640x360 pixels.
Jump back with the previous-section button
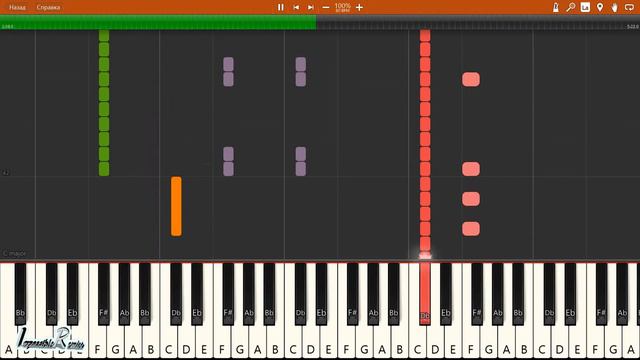coord(296,7)
